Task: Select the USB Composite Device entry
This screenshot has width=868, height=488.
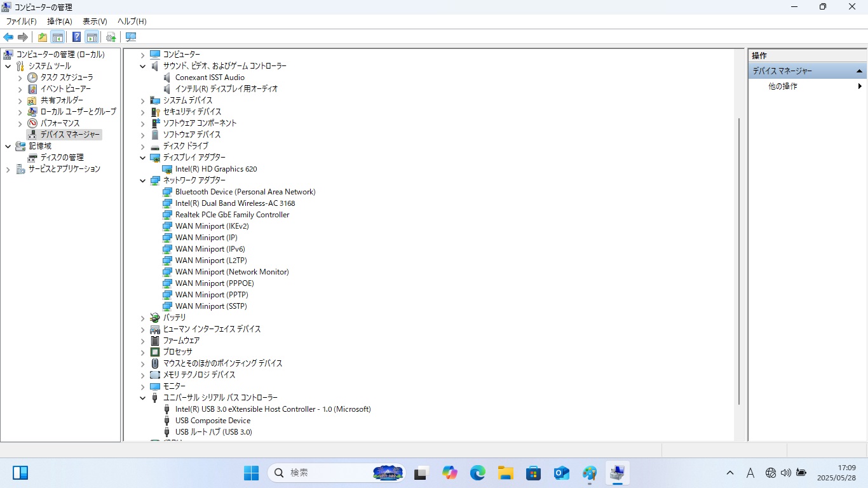Action: pos(213,421)
